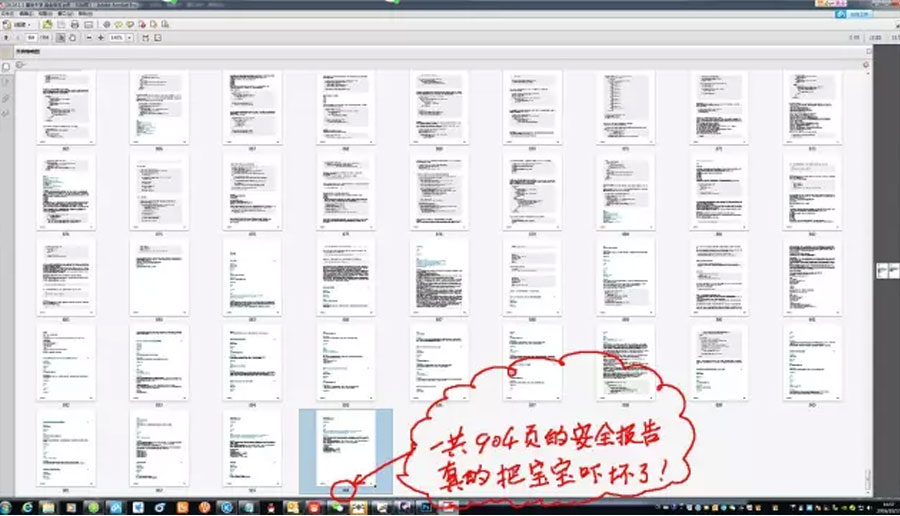The height and width of the screenshot is (516, 900).
Task: Select the hand pan tool
Action: coord(74,37)
